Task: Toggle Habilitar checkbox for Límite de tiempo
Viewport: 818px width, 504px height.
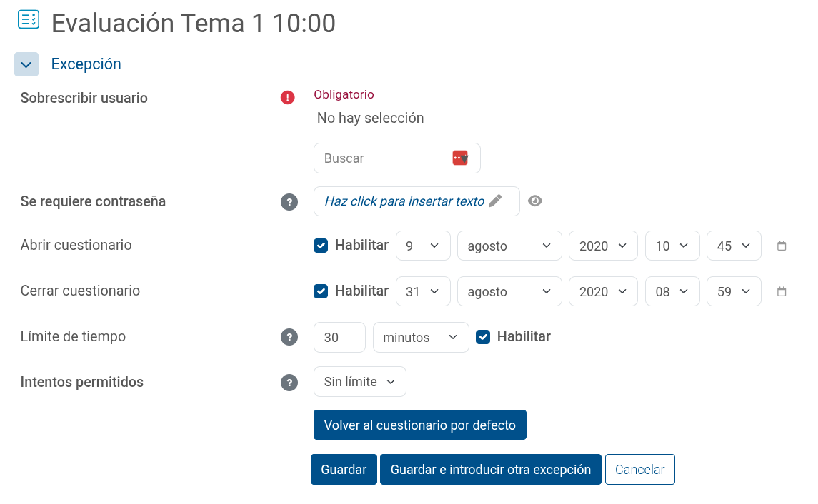Action: coord(483,337)
